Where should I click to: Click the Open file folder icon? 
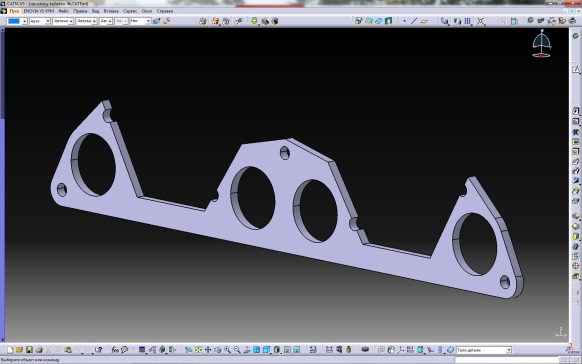[x=19, y=350]
